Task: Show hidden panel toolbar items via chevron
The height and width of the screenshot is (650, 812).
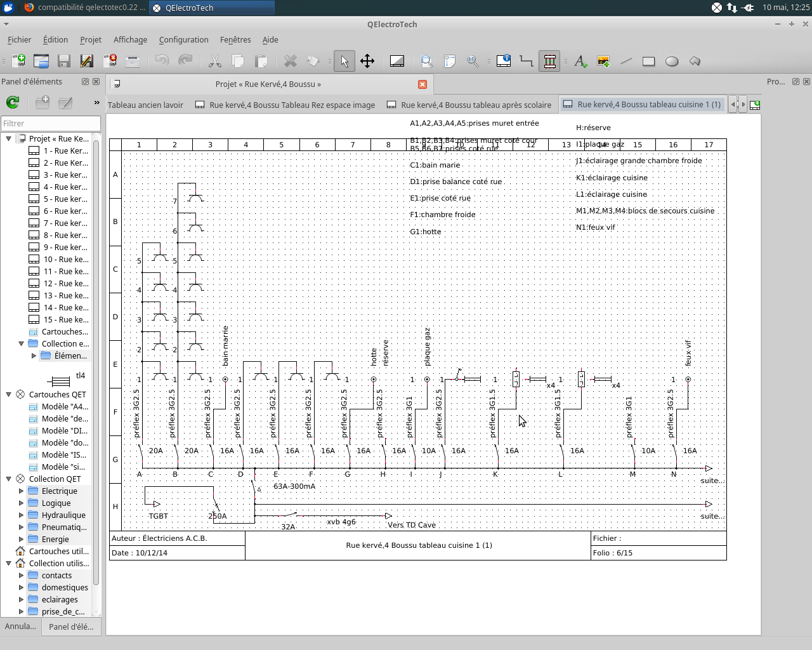Action: pos(96,102)
